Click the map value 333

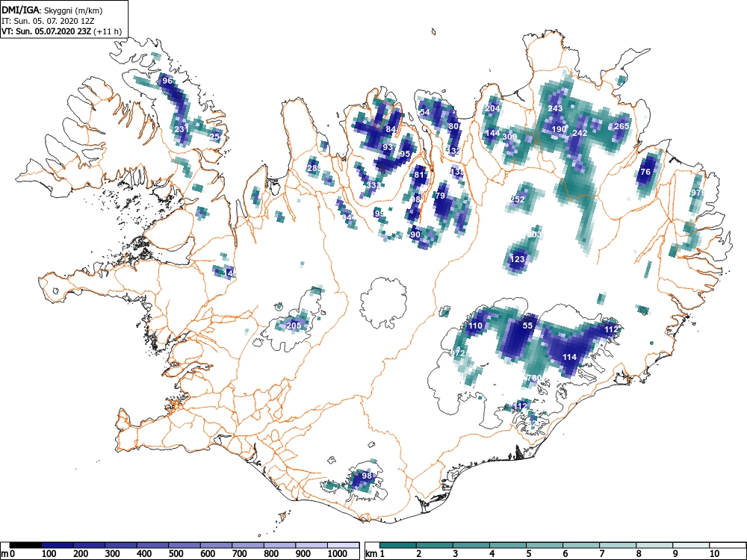click(x=373, y=184)
